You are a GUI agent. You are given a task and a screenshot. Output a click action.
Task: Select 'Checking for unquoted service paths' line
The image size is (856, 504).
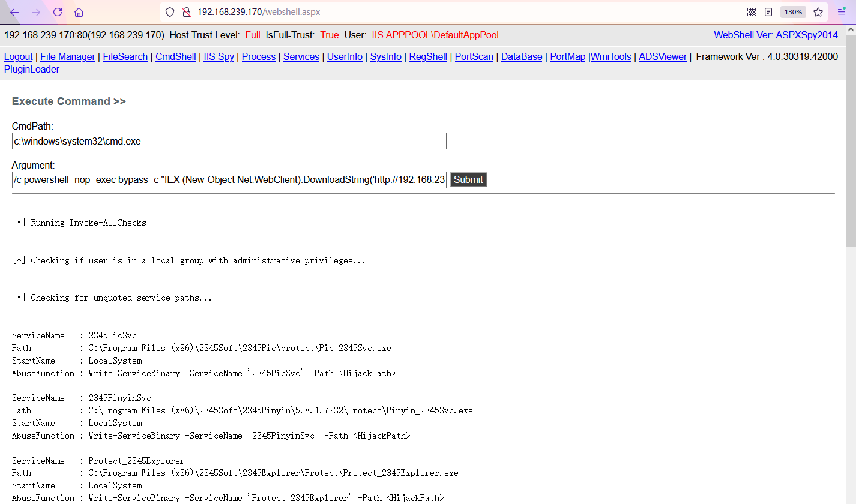112,298
